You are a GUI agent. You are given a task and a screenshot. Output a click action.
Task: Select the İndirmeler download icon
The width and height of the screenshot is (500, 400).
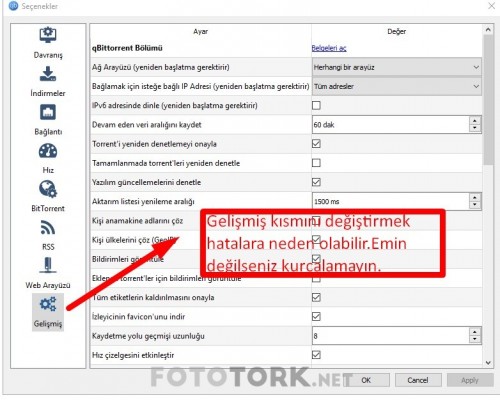point(48,74)
